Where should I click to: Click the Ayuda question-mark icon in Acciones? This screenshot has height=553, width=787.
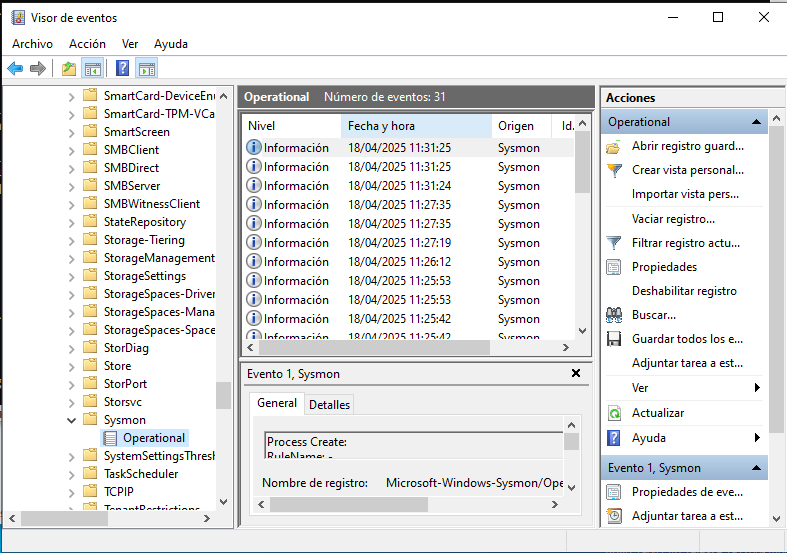(614, 438)
